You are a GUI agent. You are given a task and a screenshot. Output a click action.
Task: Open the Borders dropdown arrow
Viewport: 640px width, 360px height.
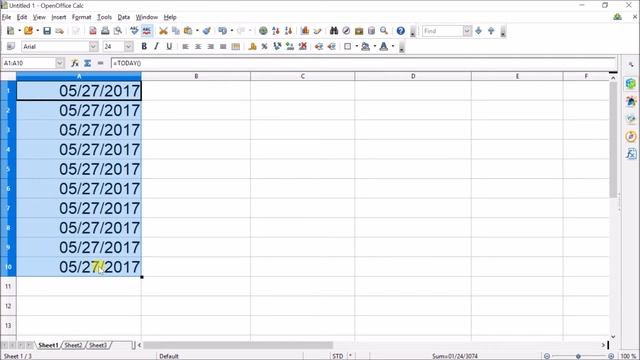[x=356, y=47]
